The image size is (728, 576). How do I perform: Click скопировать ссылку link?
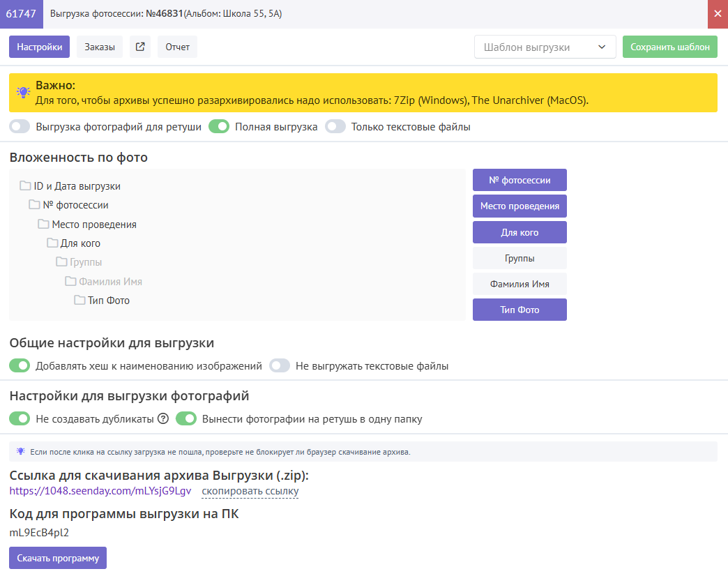point(250,492)
